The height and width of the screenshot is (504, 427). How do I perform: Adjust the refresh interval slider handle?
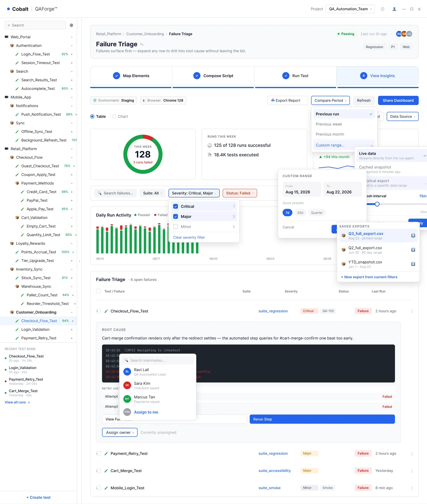tap(377, 204)
